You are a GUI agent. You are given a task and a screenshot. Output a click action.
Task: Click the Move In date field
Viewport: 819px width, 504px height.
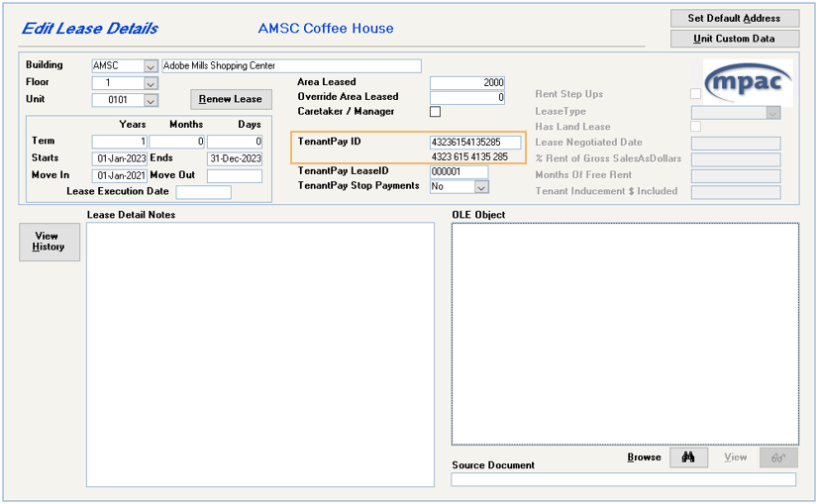coord(120,176)
